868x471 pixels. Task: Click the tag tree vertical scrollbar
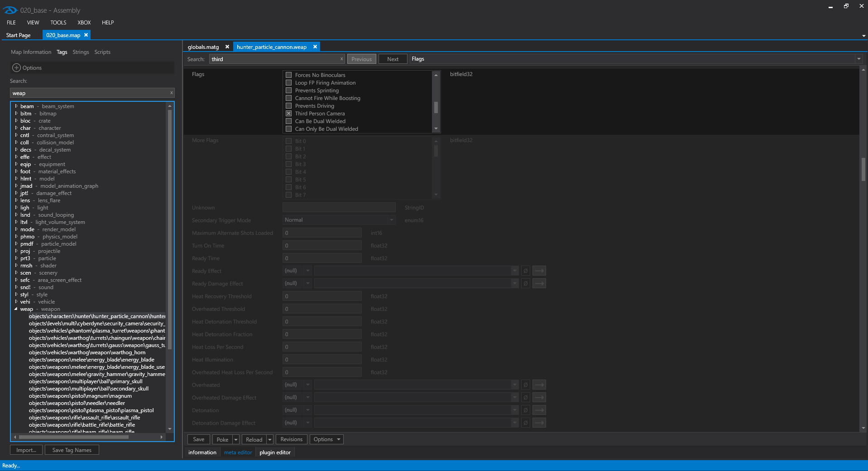click(170, 230)
